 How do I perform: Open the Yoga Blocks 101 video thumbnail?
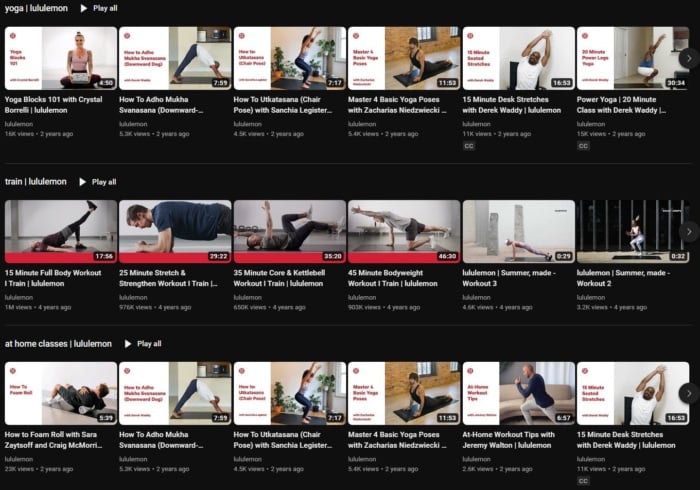[x=61, y=58]
